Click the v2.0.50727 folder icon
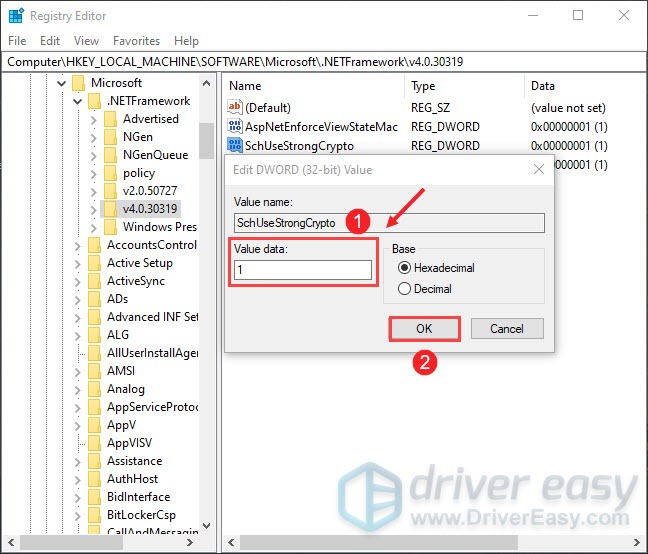 click(110, 191)
